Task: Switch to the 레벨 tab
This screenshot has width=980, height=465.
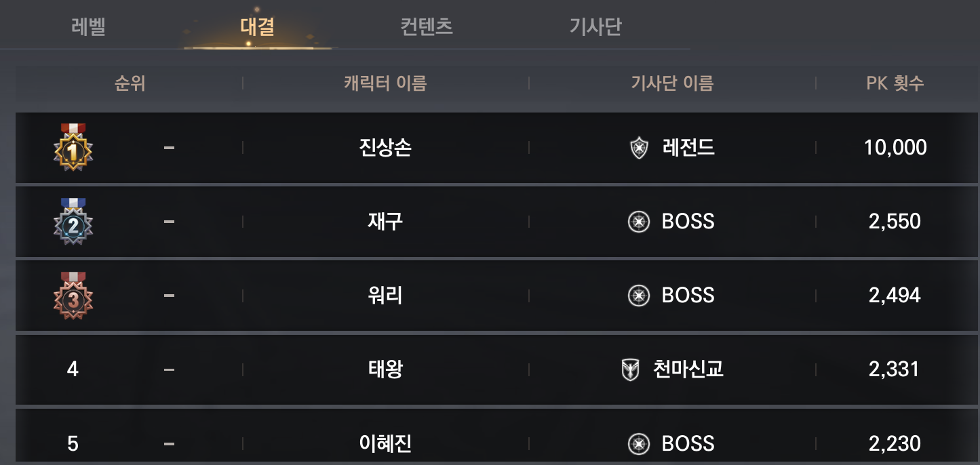Action: pyautogui.click(x=88, y=27)
